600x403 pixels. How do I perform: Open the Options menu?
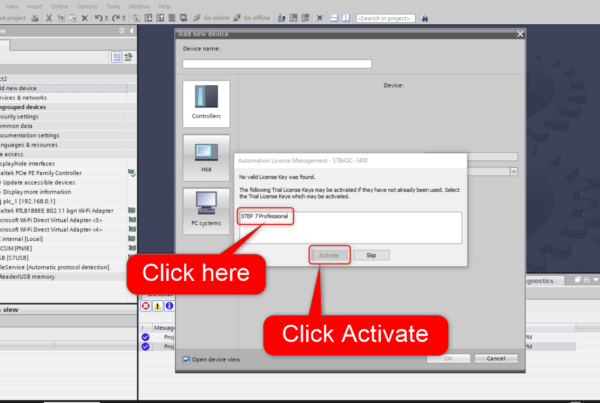[x=90, y=5]
